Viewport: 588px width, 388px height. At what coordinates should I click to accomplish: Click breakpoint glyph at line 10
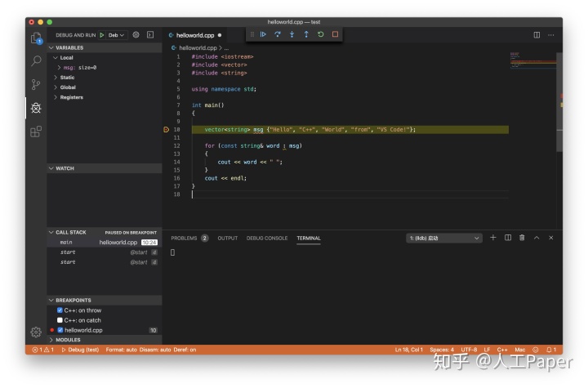(166, 129)
